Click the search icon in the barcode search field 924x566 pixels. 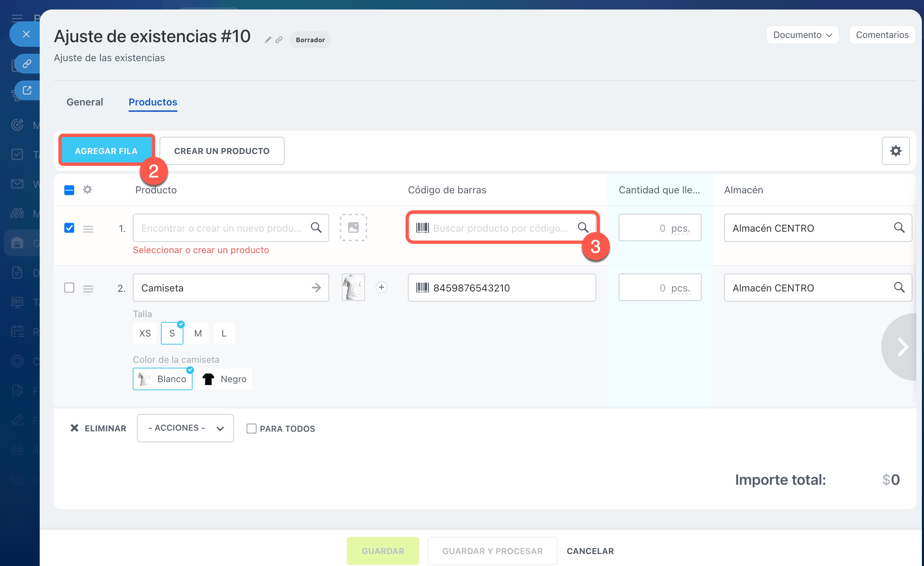[583, 227]
